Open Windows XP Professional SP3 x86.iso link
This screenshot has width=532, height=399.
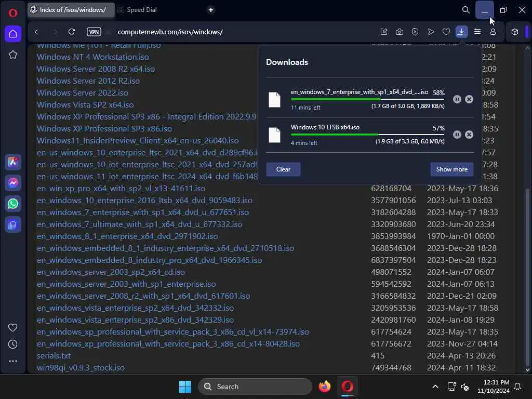click(104, 129)
